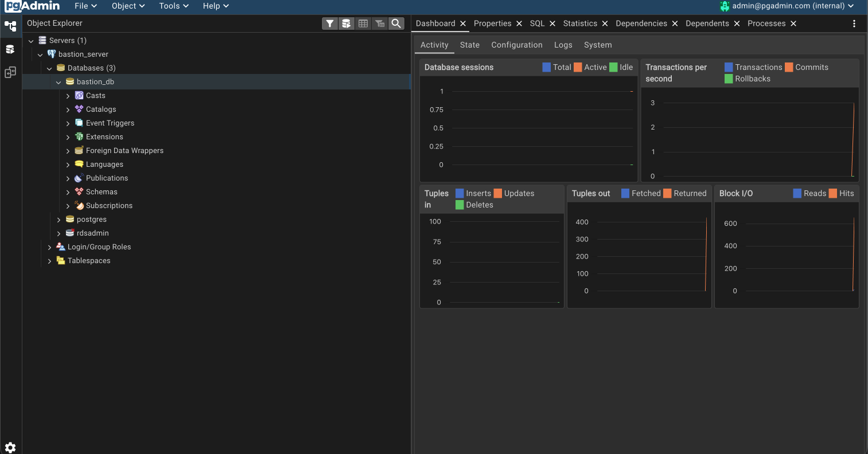
Task: Click the Languages node icon
Action: pyautogui.click(x=79, y=164)
